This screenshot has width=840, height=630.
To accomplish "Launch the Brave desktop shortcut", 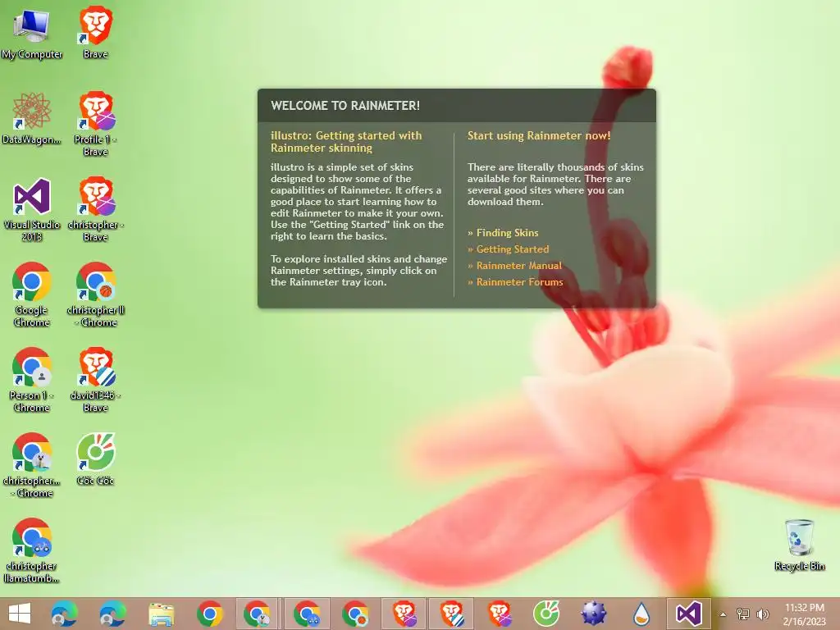I will 95,34.
